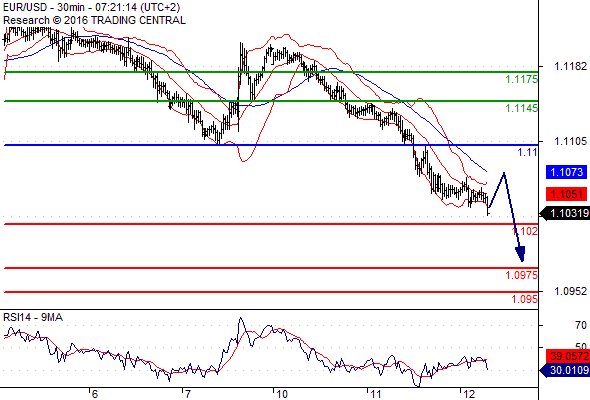Screen dimensions: 590x400
Task: Click date marker 7 on time axis
Action: click(187, 394)
